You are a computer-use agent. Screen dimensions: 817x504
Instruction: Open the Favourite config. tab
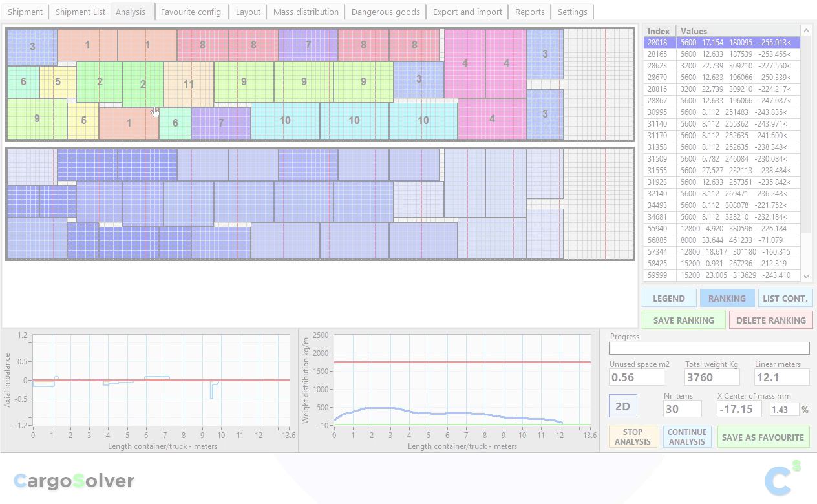pyautogui.click(x=191, y=12)
